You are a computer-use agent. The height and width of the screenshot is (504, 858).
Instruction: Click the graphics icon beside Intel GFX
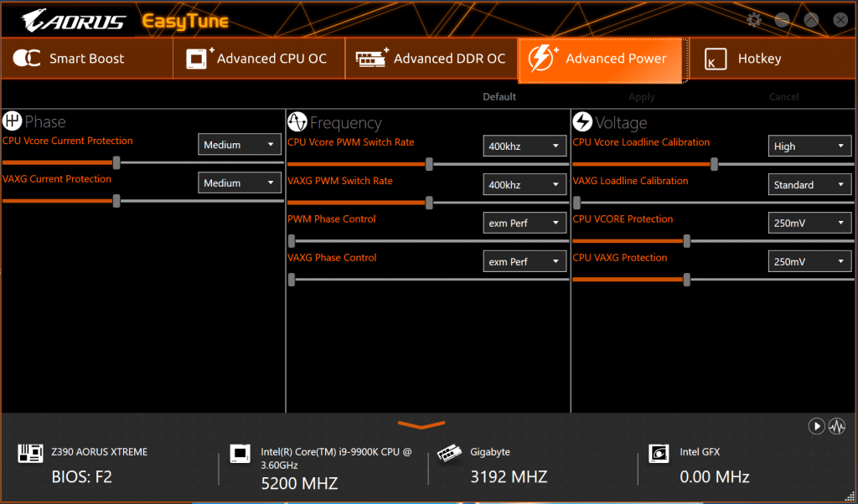click(x=659, y=454)
